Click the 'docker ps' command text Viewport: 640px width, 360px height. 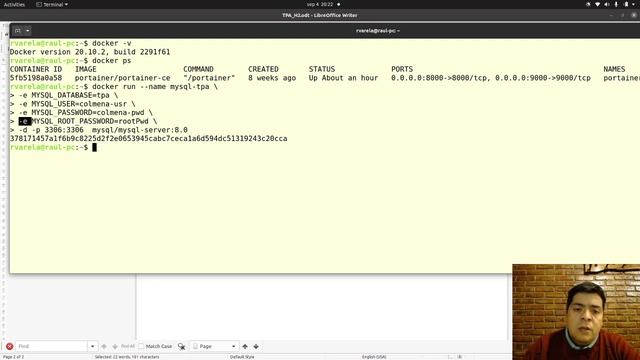tap(111, 60)
